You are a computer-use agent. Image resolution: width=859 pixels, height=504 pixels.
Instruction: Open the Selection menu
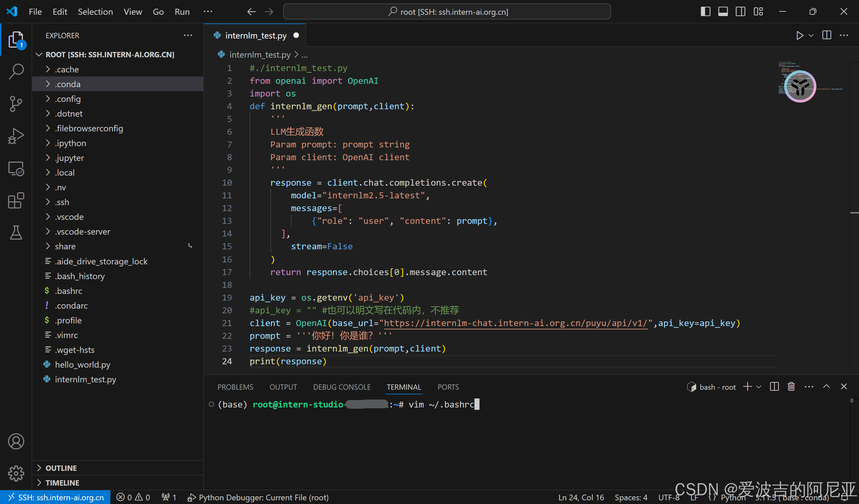(x=95, y=12)
